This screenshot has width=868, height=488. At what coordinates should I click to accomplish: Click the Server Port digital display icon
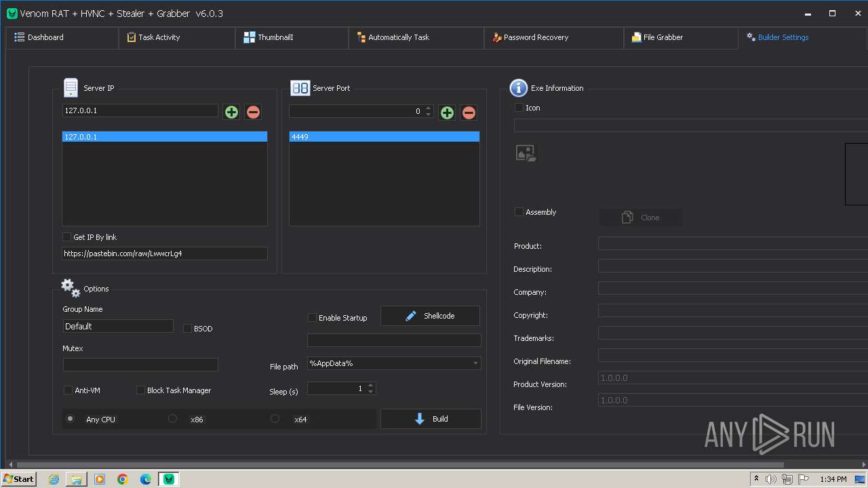coord(300,88)
